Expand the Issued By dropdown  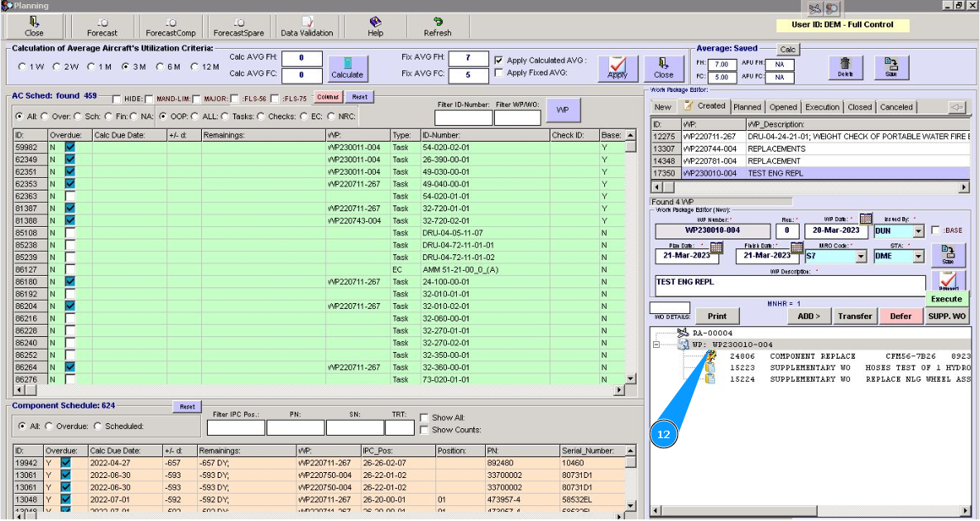pos(918,231)
